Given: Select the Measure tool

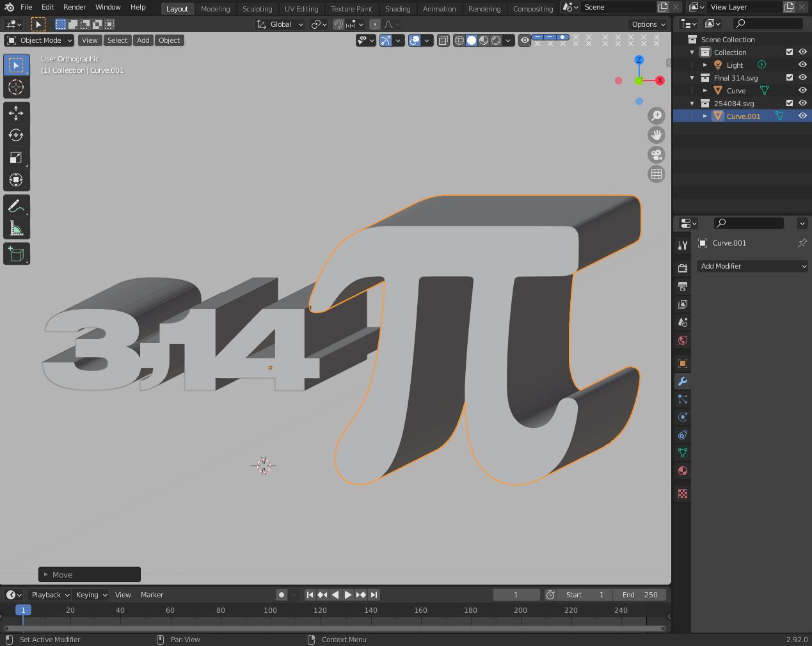Looking at the screenshot, I should pyautogui.click(x=16, y=228).
